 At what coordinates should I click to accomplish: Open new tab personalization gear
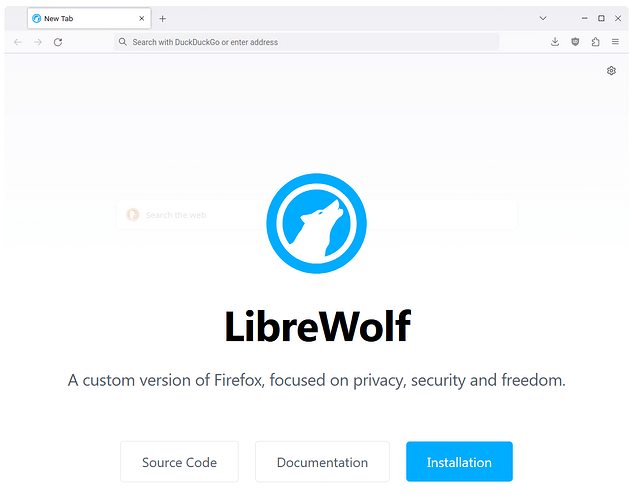coord(611,71)
